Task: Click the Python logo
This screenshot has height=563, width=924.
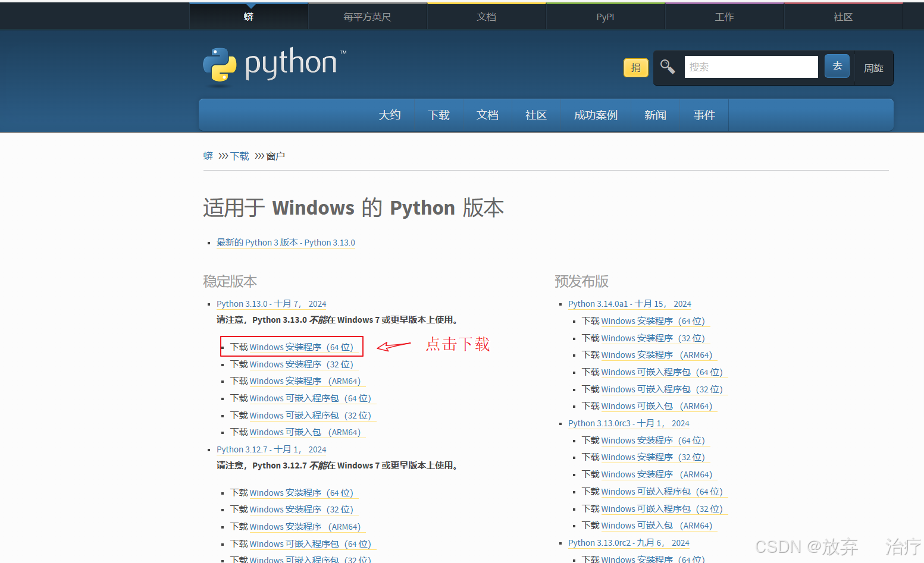Action: [x=274, y=67]
